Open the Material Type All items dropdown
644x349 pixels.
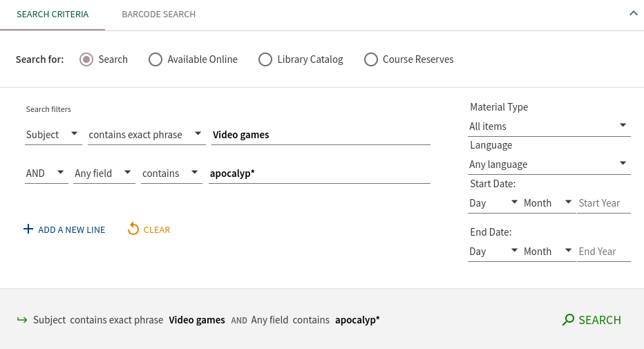pyautogui.click(x=549, y=126)
